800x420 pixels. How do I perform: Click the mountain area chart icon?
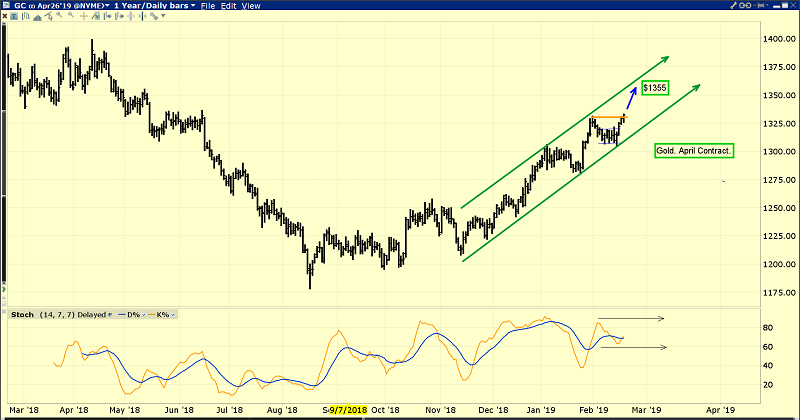[37, 17]
